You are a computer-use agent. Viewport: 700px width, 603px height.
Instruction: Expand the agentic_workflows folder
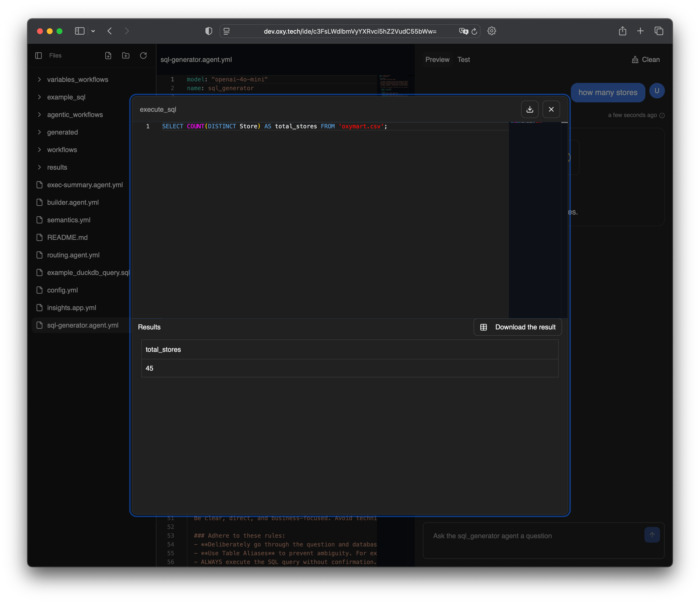[x=75, y=115]
